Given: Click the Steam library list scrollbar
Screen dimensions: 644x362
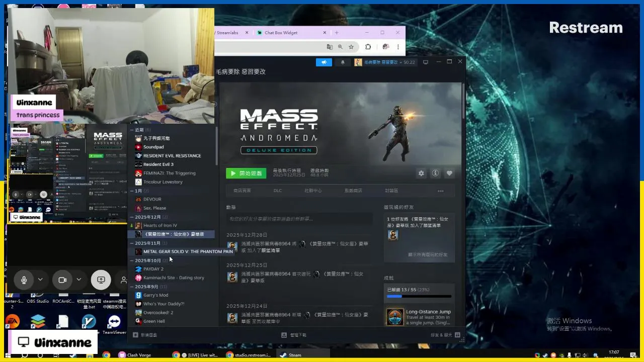Looking at the screenshot, I should tap(217, 146).
